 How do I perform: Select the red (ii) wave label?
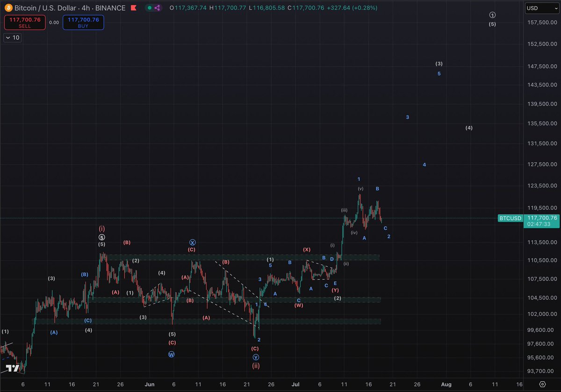point(256,366)
